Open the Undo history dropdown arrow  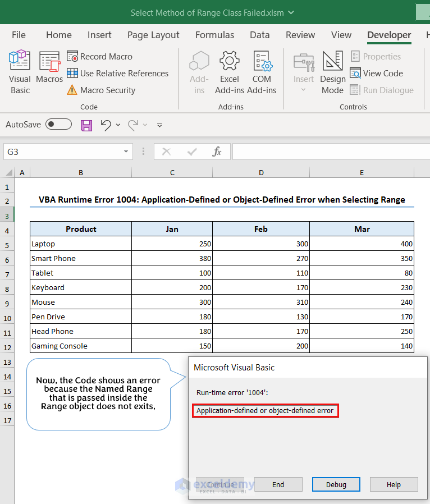tap(118, 125)
